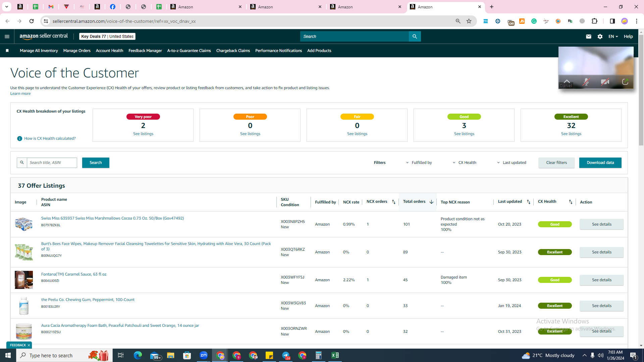Image resolution: width=644 pixels, height=362 pixels.
Task: Click the Search button for listings
Action: click(x=96, y=163)
